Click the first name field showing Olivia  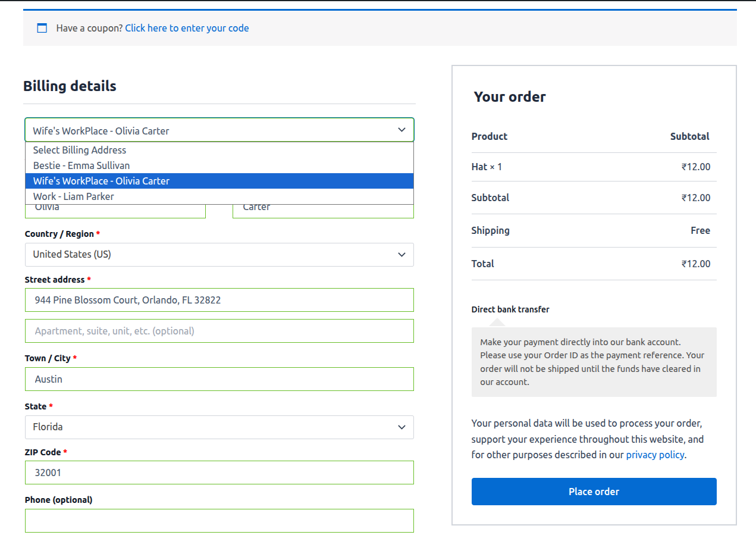click(x=115, y=209)
